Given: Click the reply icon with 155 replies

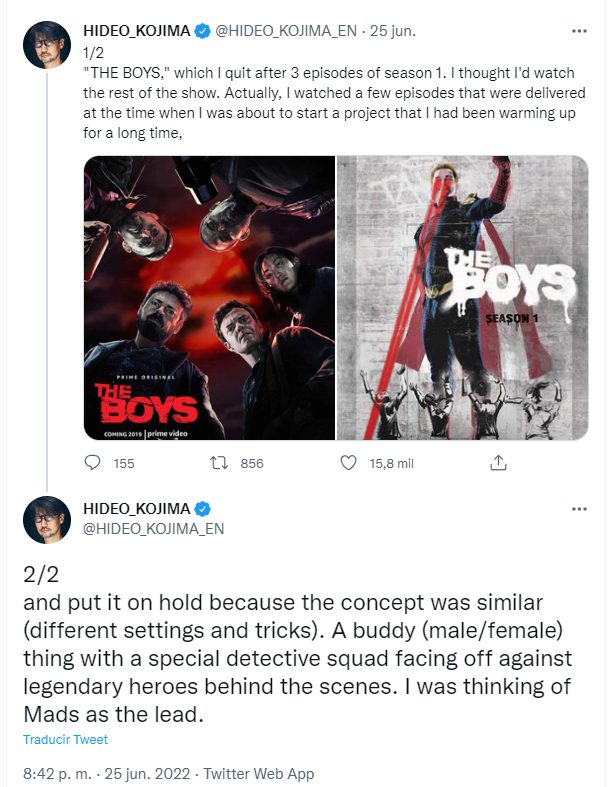Looking at the screenshot, I should point(93,463).
